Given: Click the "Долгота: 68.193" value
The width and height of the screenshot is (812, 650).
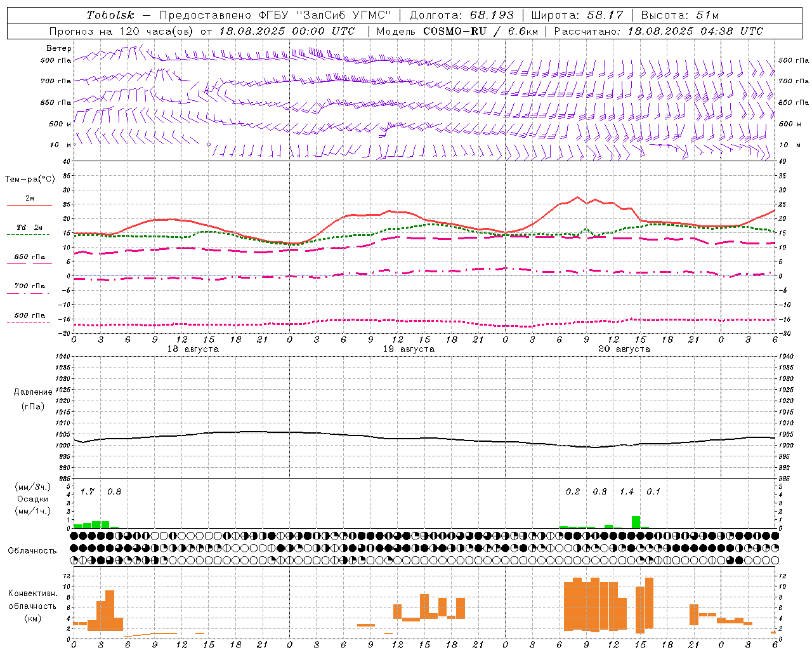Looking at the screenshot, I should 462,15.
